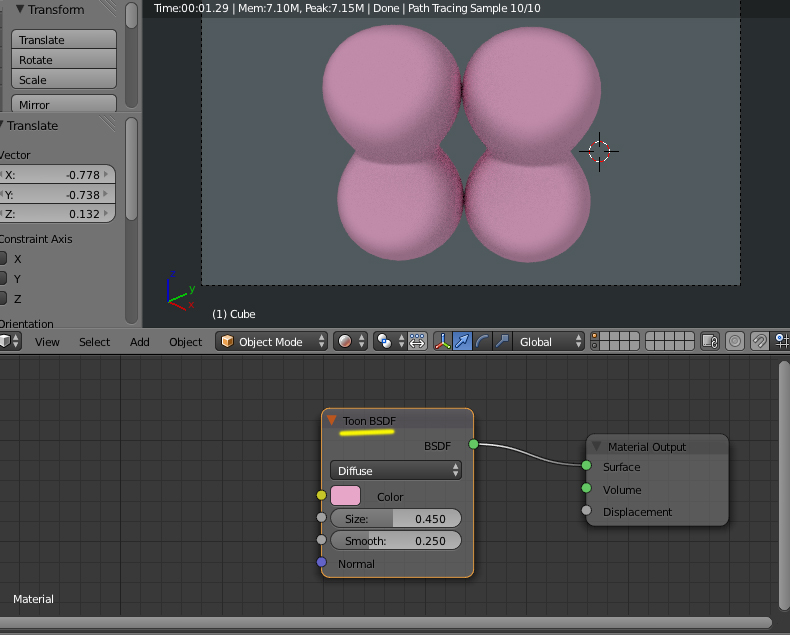Click the blue Normal input socket

click(321, 562)
